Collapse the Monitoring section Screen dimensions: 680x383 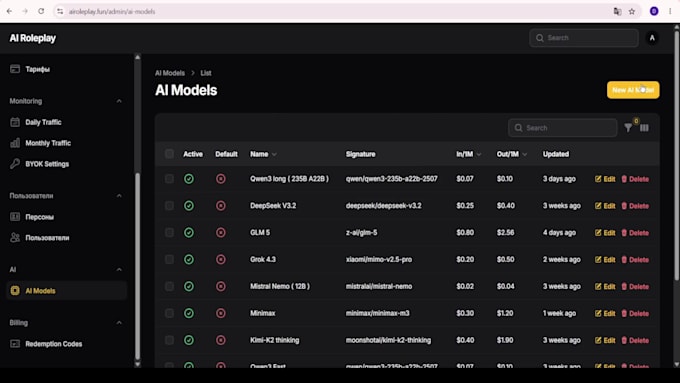coord(119,101)
